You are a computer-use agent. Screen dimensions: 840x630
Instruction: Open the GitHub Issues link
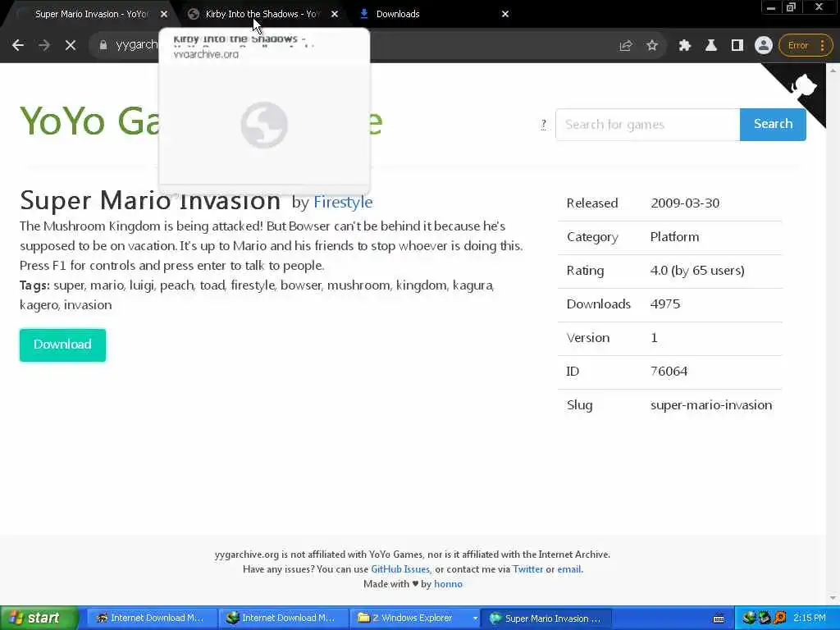pyautogui.click(x=400, y=569)
